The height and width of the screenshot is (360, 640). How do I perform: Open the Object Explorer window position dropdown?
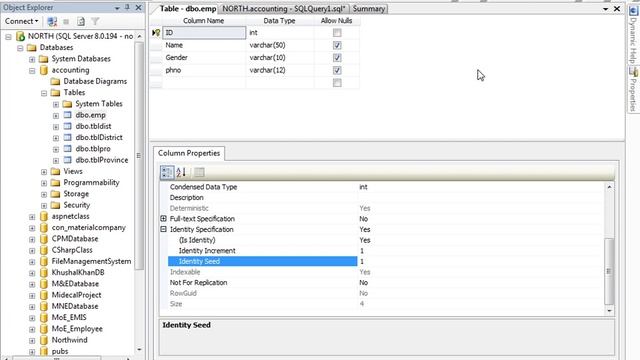(x=117, y=8)
